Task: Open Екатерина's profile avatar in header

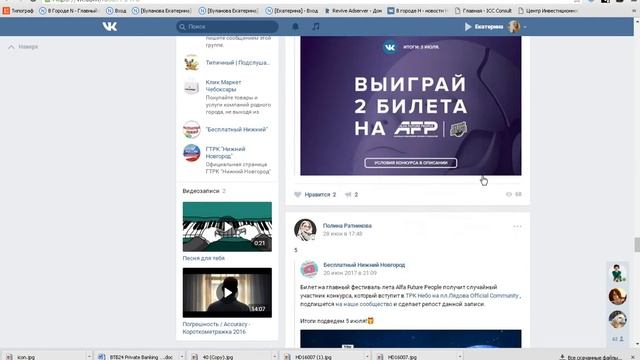Action: click(x=514, y=27)
